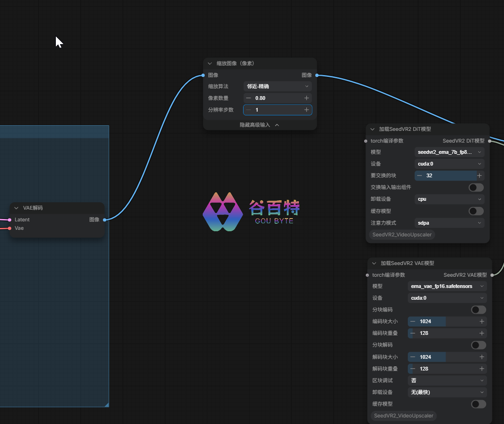Click the Vae input port on VAE解码
Viewport: 504px width, 424px height.
click(10, 228)
